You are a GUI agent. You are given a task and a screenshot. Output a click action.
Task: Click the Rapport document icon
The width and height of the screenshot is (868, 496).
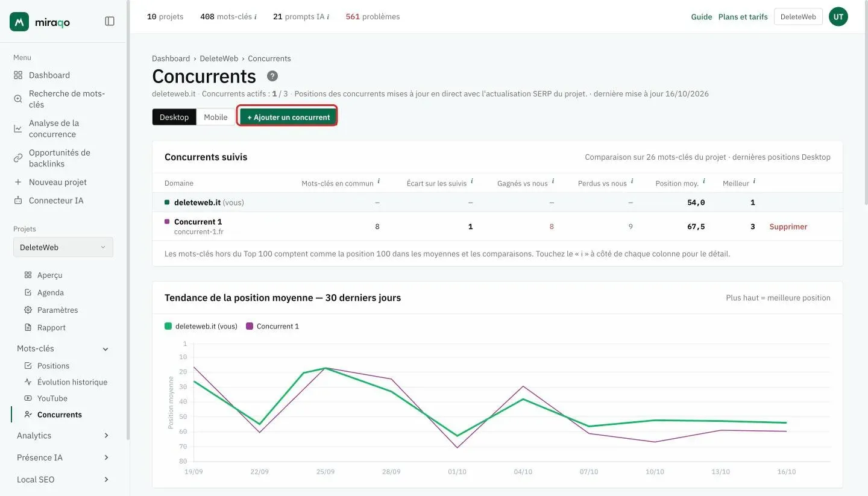(28, 327)
